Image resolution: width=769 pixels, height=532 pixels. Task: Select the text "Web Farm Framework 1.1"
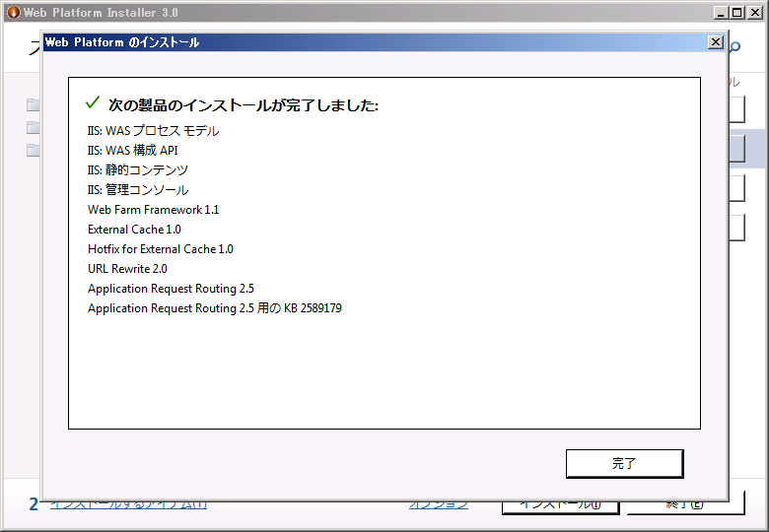153,210
